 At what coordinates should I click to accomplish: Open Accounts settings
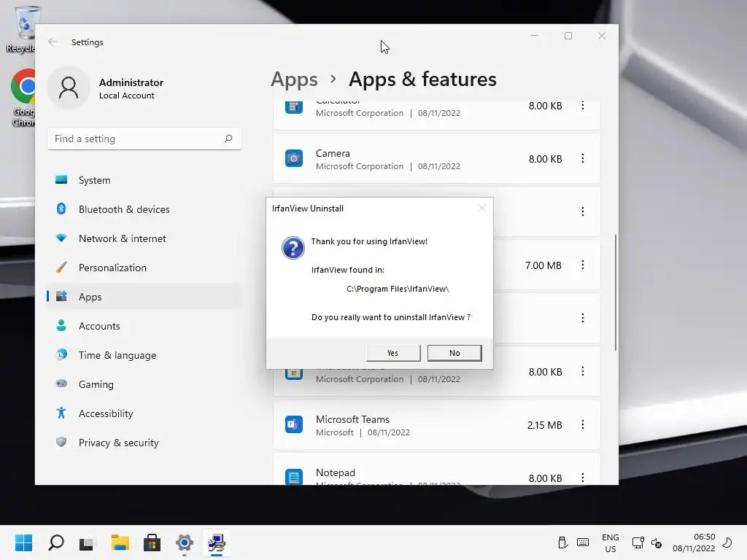(x=144, y=326)
